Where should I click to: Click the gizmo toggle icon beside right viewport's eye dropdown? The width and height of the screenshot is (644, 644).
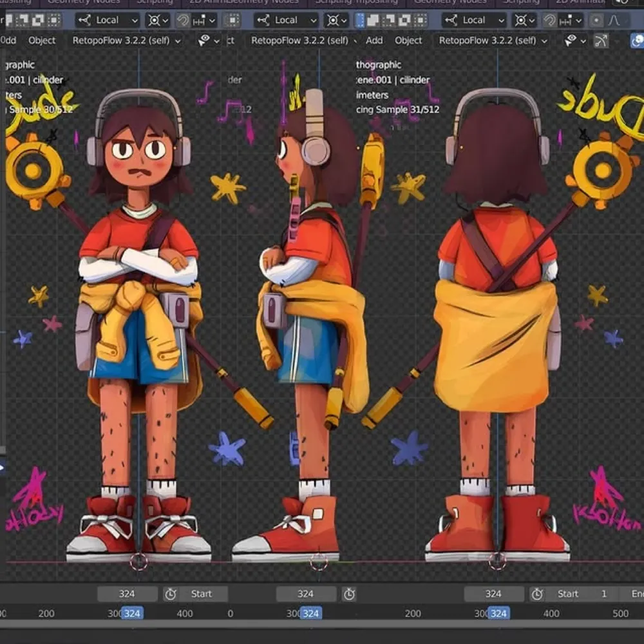601,41
